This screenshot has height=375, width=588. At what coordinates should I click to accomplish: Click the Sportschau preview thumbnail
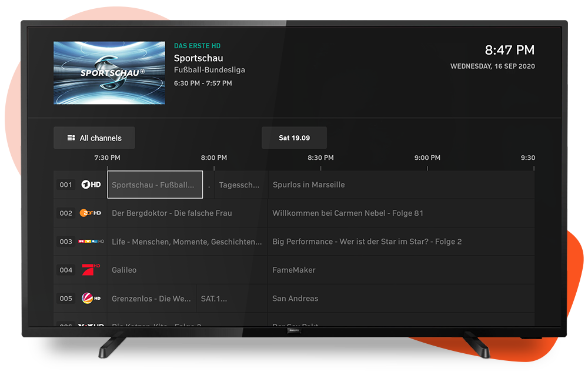coord(109,73)
